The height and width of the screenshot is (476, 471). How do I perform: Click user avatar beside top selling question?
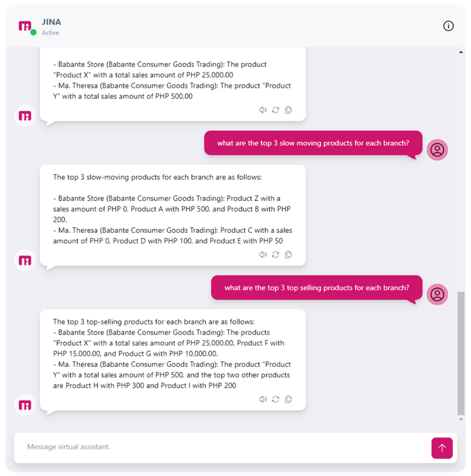(437, 294)
